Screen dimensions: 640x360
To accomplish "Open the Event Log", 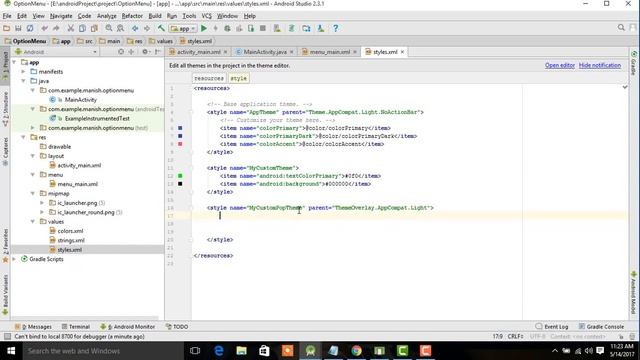I will coord(551,327).
